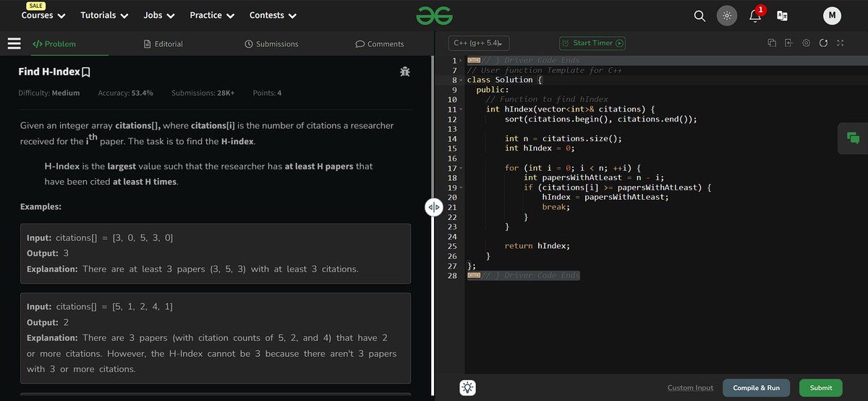868x401 pixels.
Task: Report a bug with bug icon
Action: pos(404,72)
